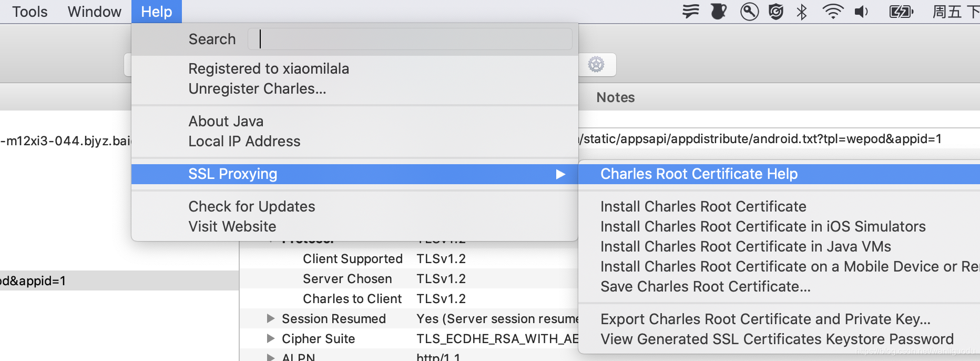Select the Charles to Client row
The image size is (980, 361).
(409, 299)
